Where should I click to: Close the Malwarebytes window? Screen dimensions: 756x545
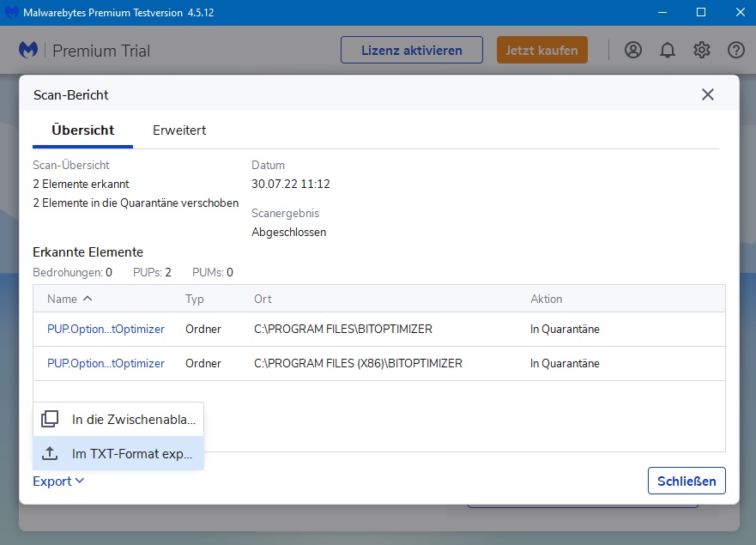pos(740,13)
